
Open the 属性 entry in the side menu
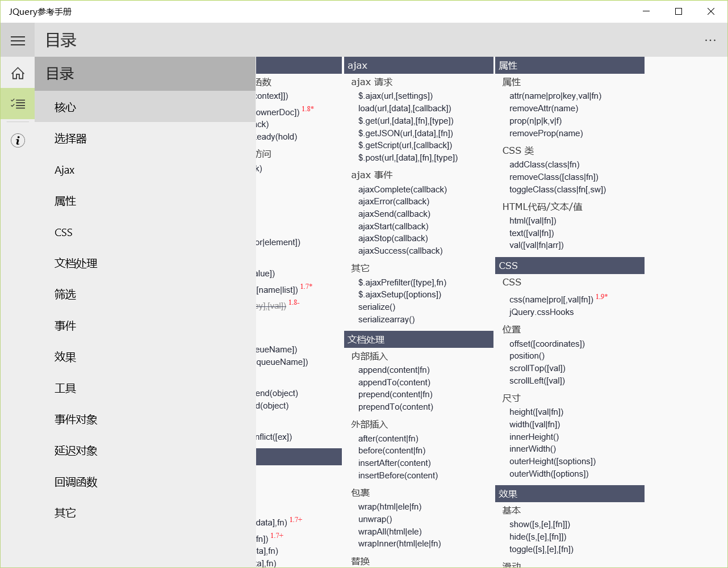pyautogui.click(x=145, y=201)
